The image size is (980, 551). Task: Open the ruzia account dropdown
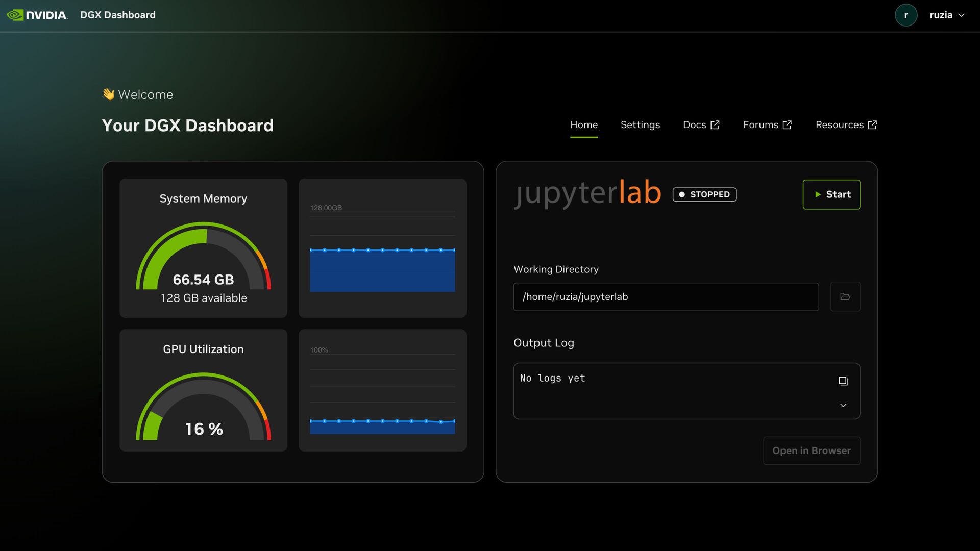click(x=947, y=15)
